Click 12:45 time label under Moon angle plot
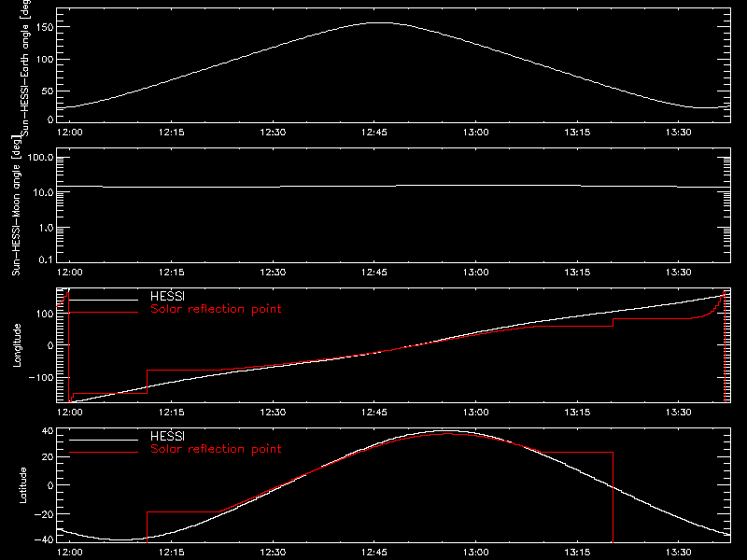747x560 pixels. click(x=374, y=272)
